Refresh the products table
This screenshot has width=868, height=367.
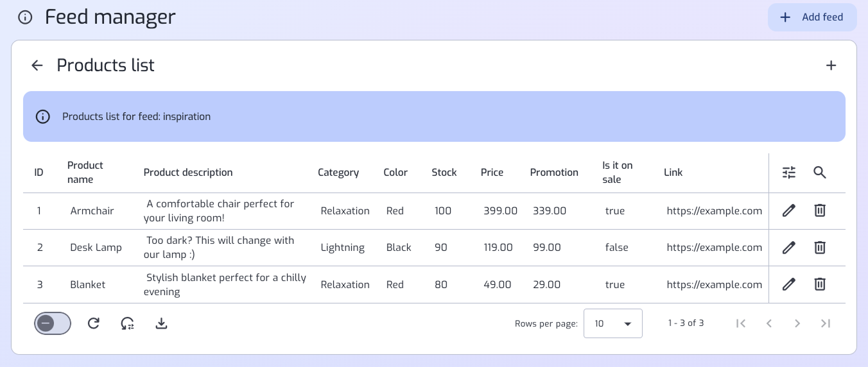[x=94, y=323]
